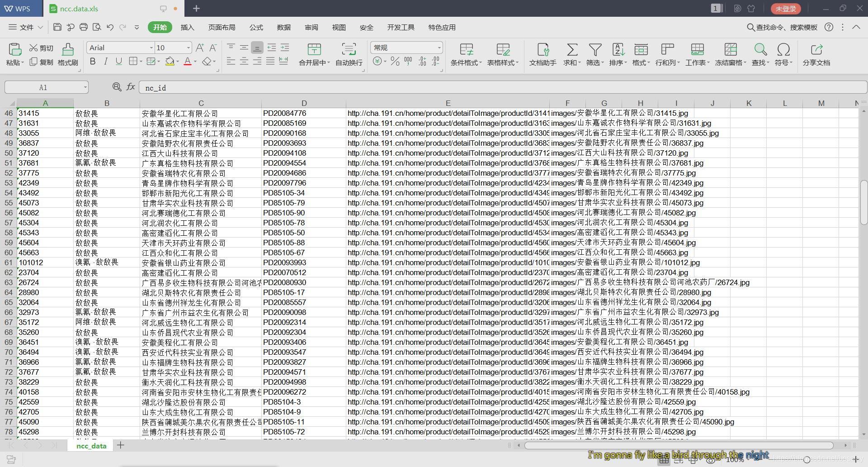The height and width of the screenshot is (467, 868).
Task: Open the number format 常规 dropdown
Action: 439,48
